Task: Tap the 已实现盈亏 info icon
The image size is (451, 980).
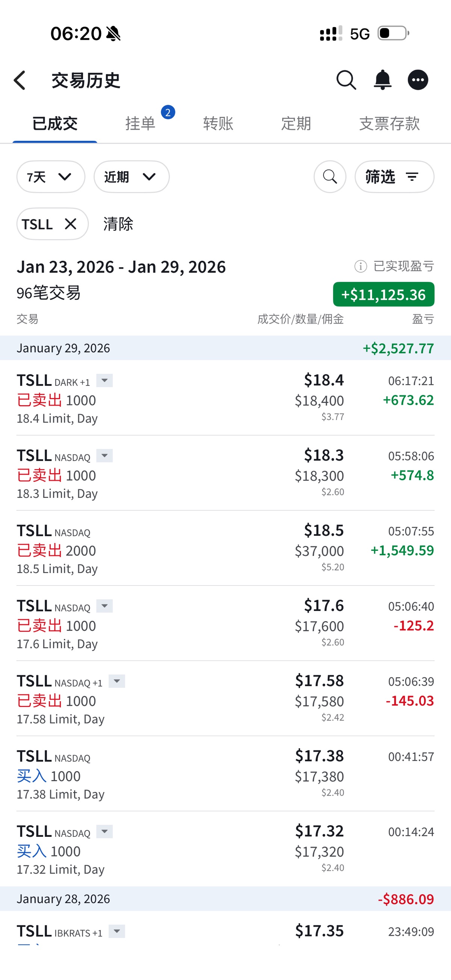Action: click(360, 266)
